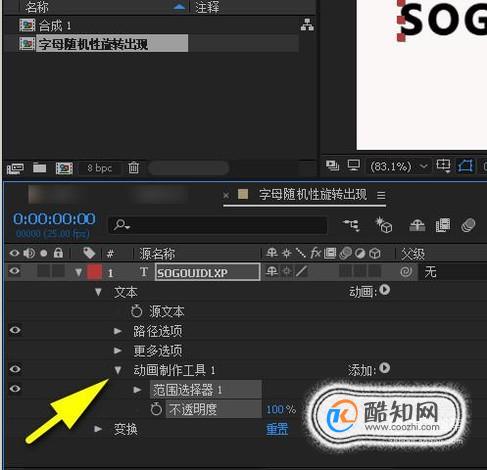Create a new folder in project panel
The height and width of the screenshot is (470, 487).
pyautogui.click(x=40, y=168)
